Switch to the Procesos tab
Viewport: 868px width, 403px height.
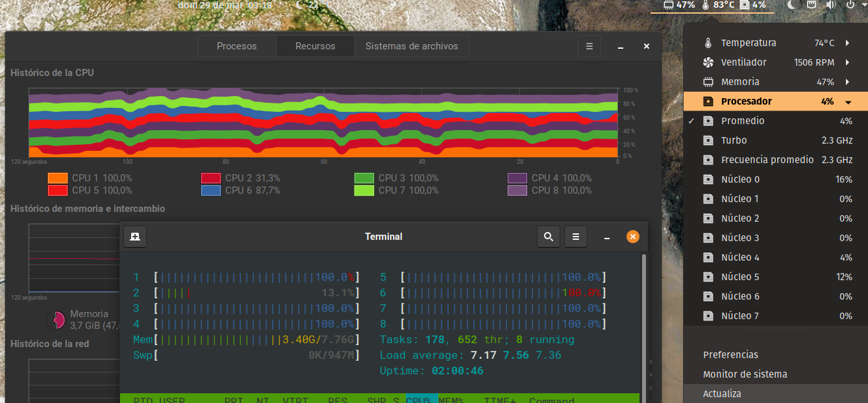(236, 45)
